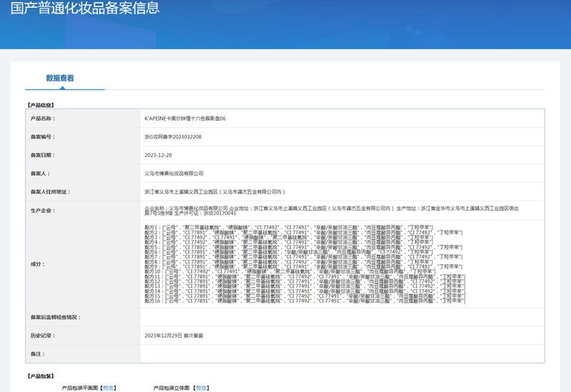Open 预览 link for 产品包装立体图
The height and width of the screenshot is (392, 571).
point(201,388)
